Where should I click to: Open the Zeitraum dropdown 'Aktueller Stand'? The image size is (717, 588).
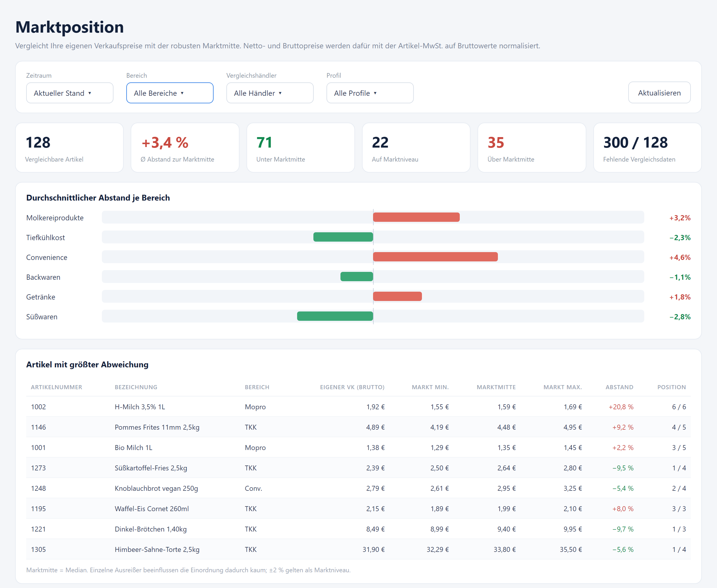point(69,93)
